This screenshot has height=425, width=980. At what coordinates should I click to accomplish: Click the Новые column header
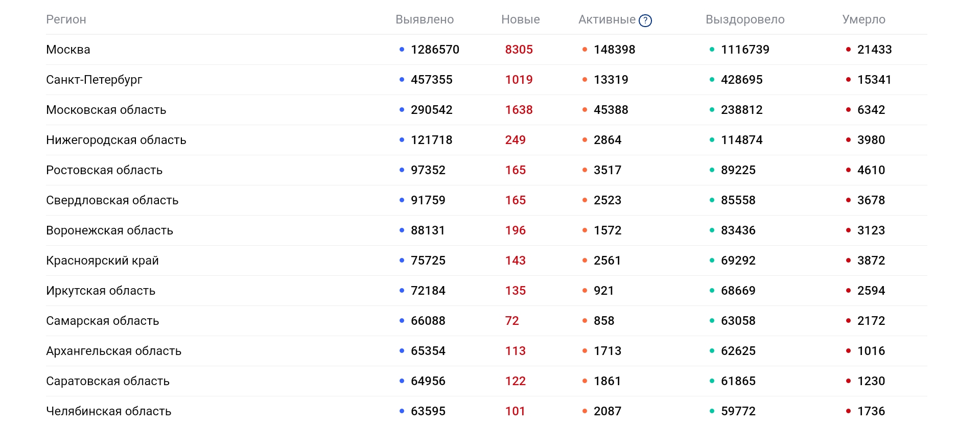520,19
